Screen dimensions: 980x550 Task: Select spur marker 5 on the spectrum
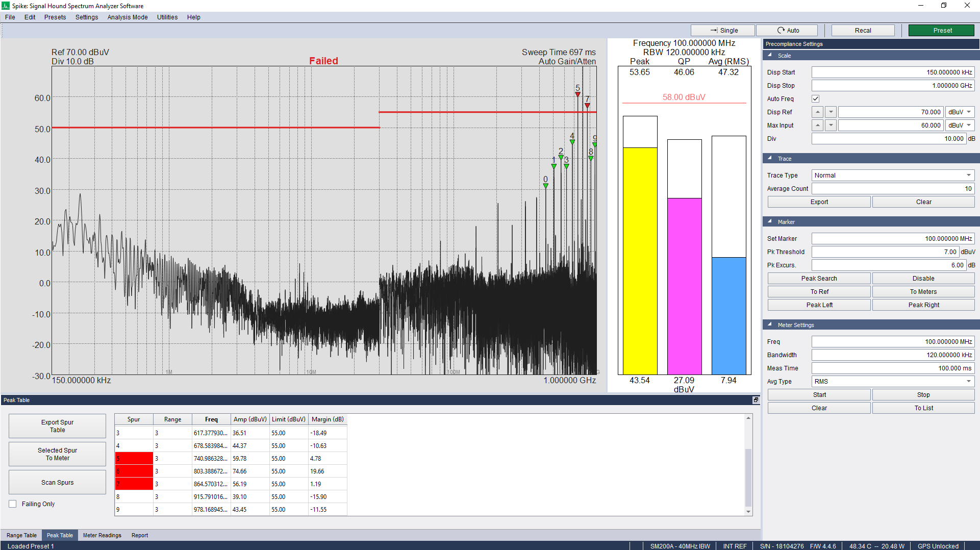577,94
